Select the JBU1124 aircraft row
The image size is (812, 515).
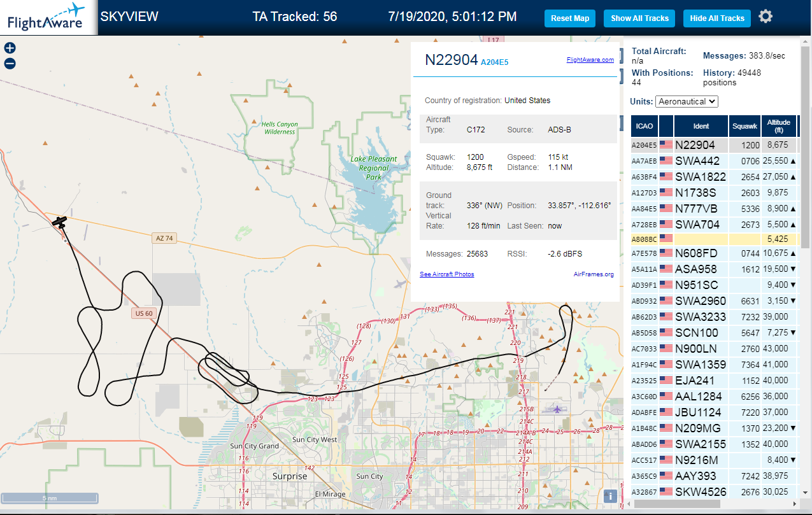click(715, 412)
